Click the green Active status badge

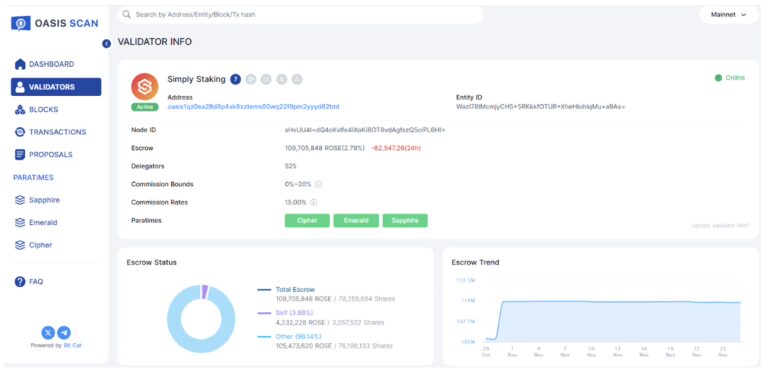coord(144,107)
